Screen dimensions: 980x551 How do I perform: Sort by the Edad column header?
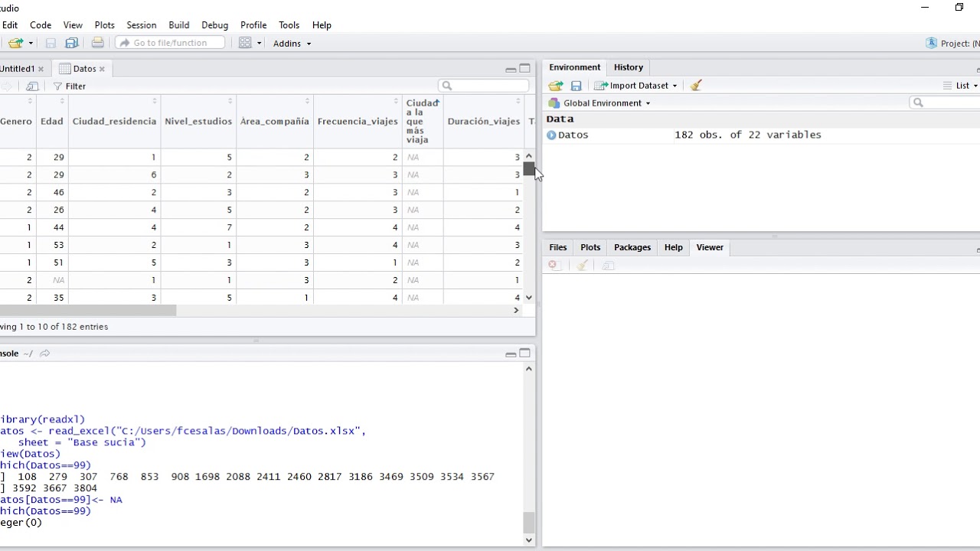(52, 121)
